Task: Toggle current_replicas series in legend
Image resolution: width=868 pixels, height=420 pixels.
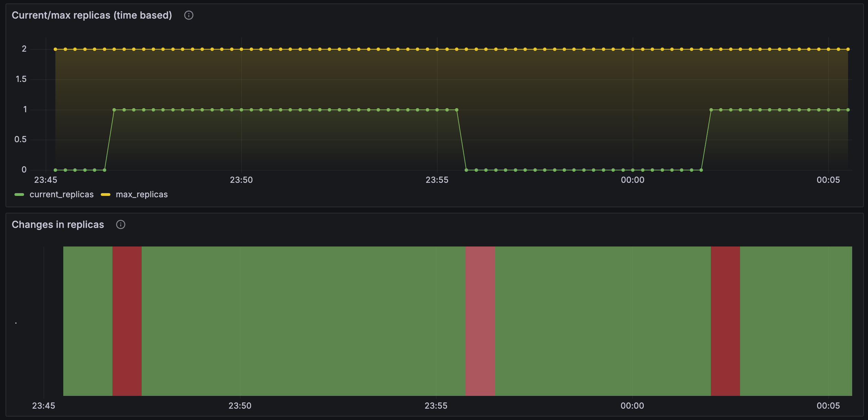Action: point(61,195)
